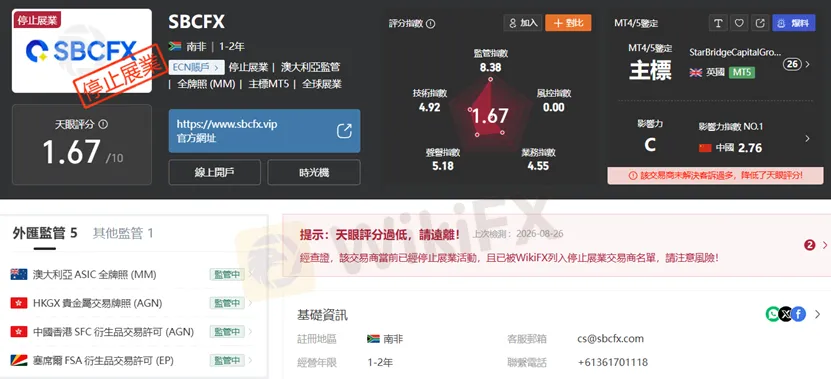
Task: Click the green MT5 badge
Action: point(741,72)
